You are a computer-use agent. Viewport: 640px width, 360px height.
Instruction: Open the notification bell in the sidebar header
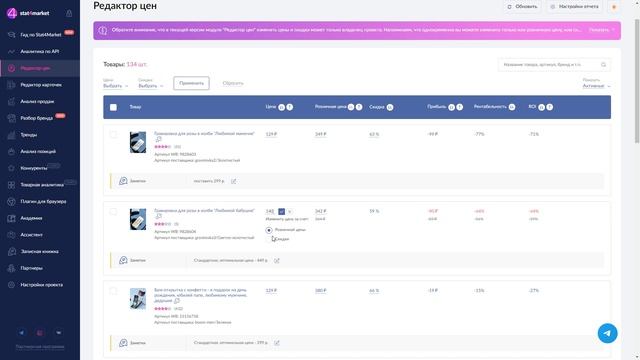pyautogui.click(x=69, y=13)
